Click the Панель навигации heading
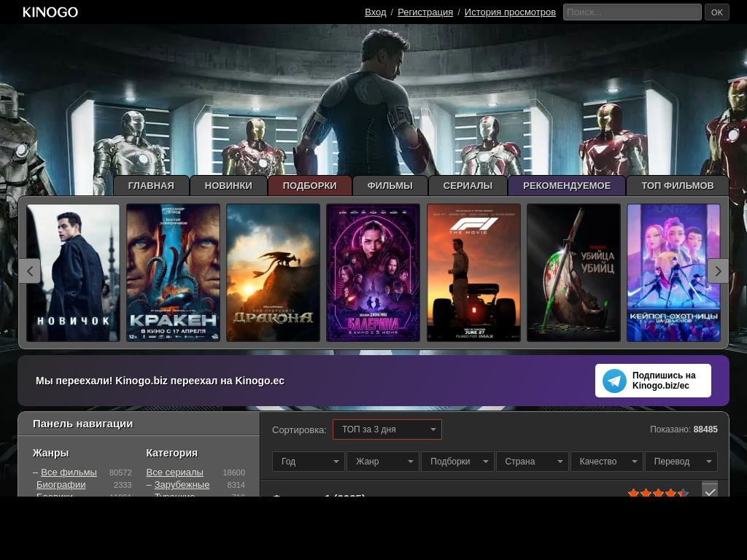The width and height of the screenshot is (747, 560). (x=83, y=424)
